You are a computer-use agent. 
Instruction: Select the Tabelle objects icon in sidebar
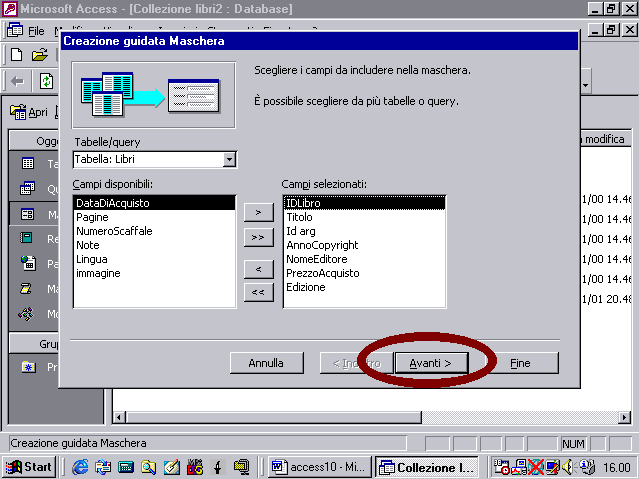click(28, 163)
